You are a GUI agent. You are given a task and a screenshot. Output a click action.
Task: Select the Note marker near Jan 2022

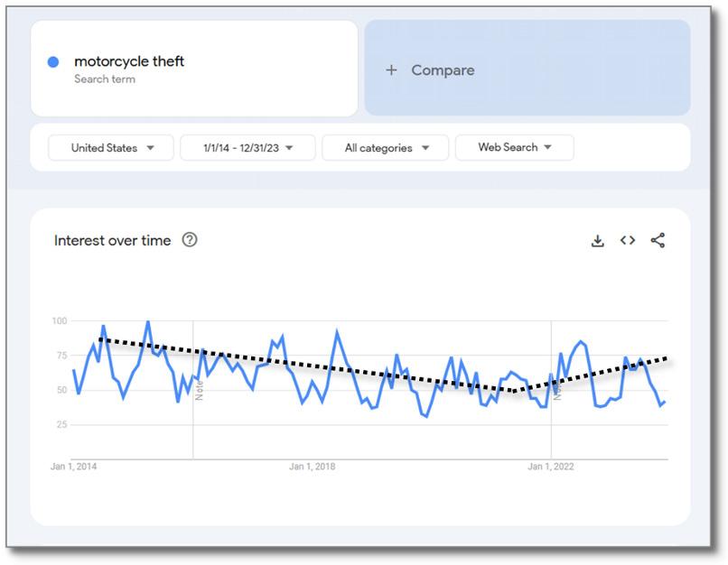(x=557, y=391)
